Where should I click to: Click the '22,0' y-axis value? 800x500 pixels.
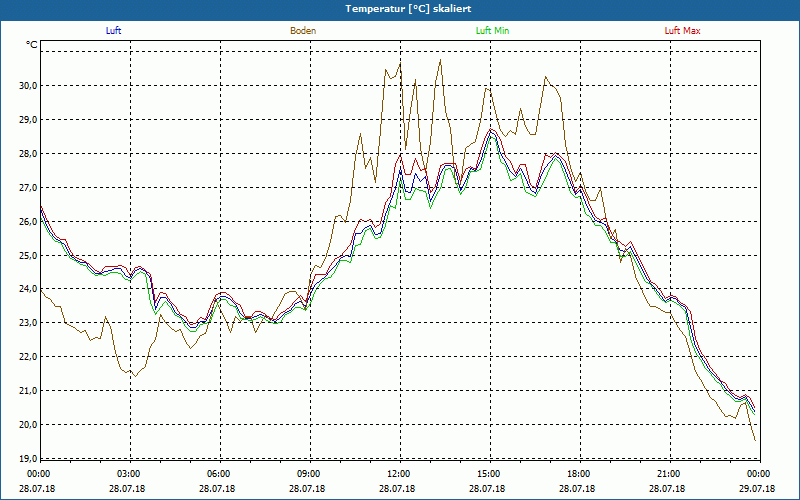(29, 357)
